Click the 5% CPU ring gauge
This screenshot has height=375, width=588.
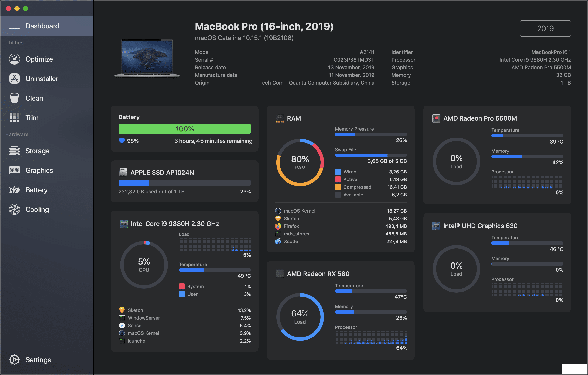coord(144,265)
